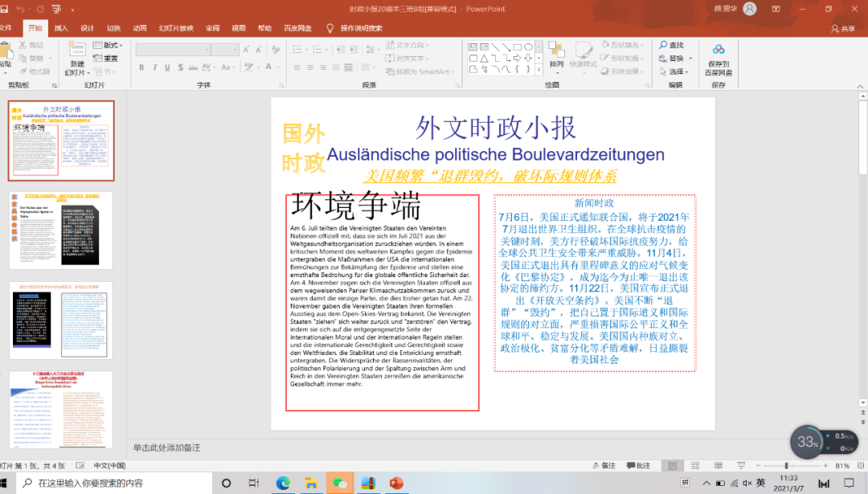The image size is (868, 494).
Task: Expand the shapes gallery more arrow
Action: tap(538, 71)
